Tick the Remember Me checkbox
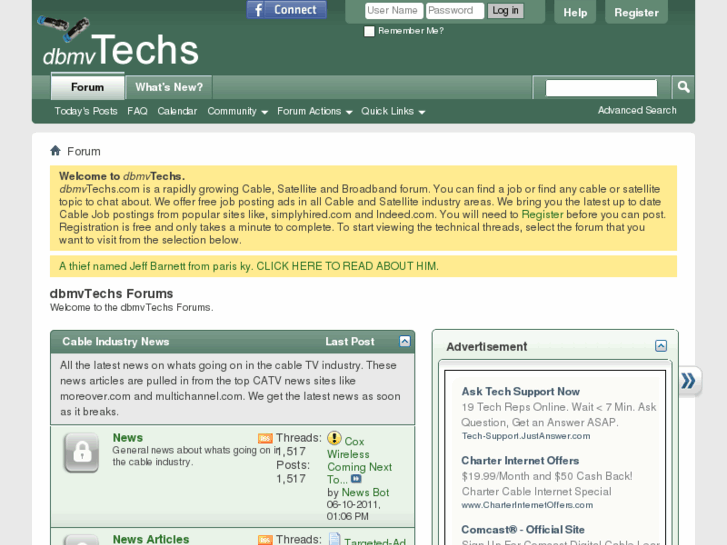 click(x=369, y=31)
